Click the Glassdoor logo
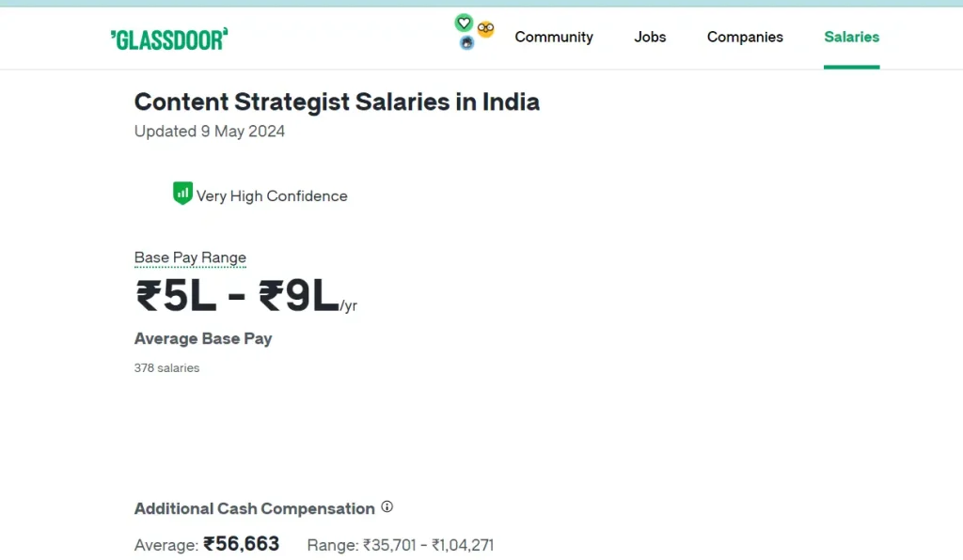Viewport: 963px width, 560px height. pos(169,39)
